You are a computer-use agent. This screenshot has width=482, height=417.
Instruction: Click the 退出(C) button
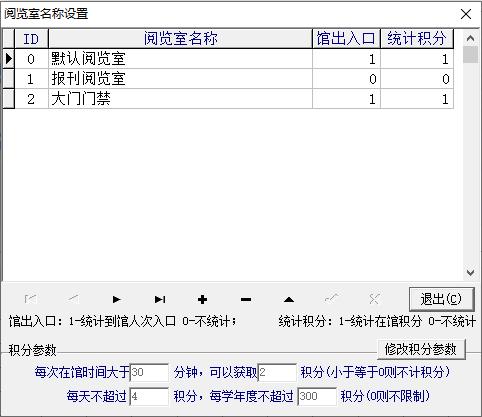[x=441, y=299]
